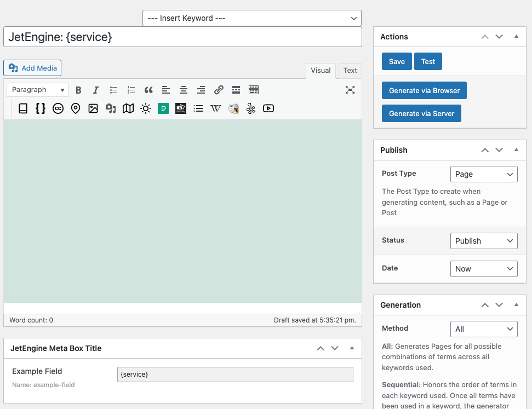This screenshot has width=532, height=409.
Task: Click the "Name: example-field" label
Action: (43, 385)
